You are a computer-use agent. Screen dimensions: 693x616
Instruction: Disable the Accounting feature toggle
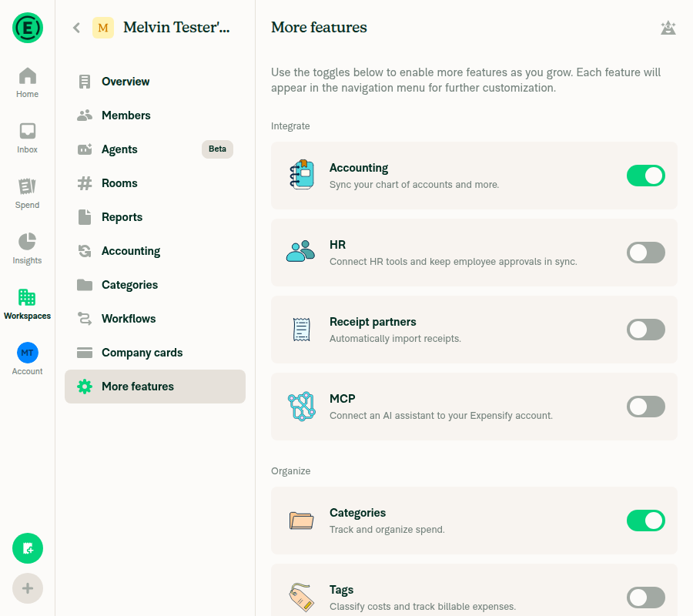(x=646, y=176)
